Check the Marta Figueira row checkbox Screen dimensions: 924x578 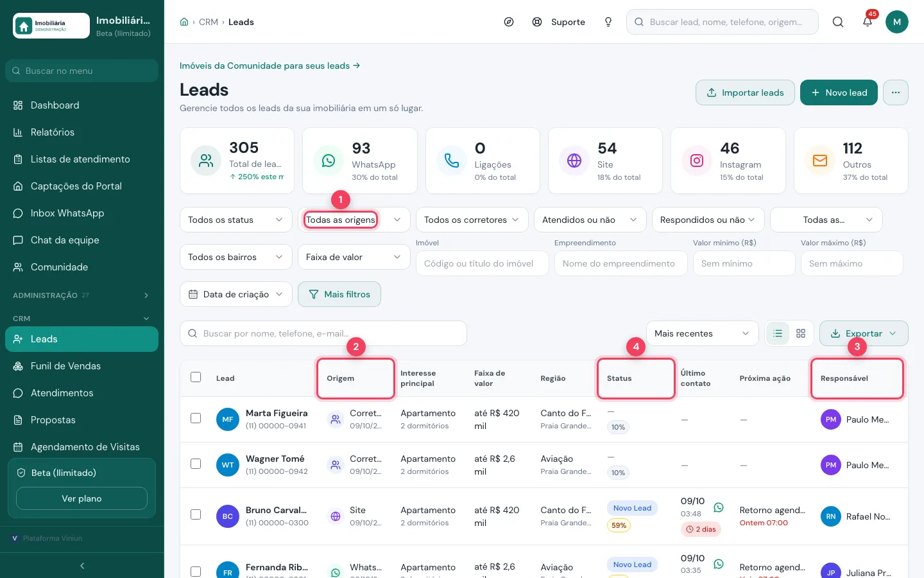tap(196, 418)
